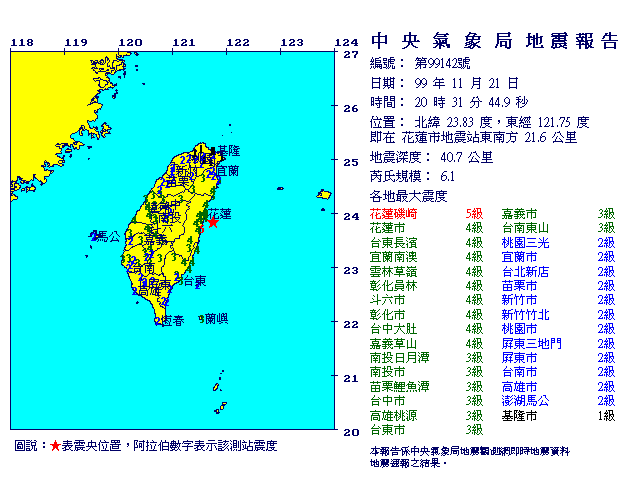Select station 台東長濱 in the list

pyautogui.click(x=393, y=243)
